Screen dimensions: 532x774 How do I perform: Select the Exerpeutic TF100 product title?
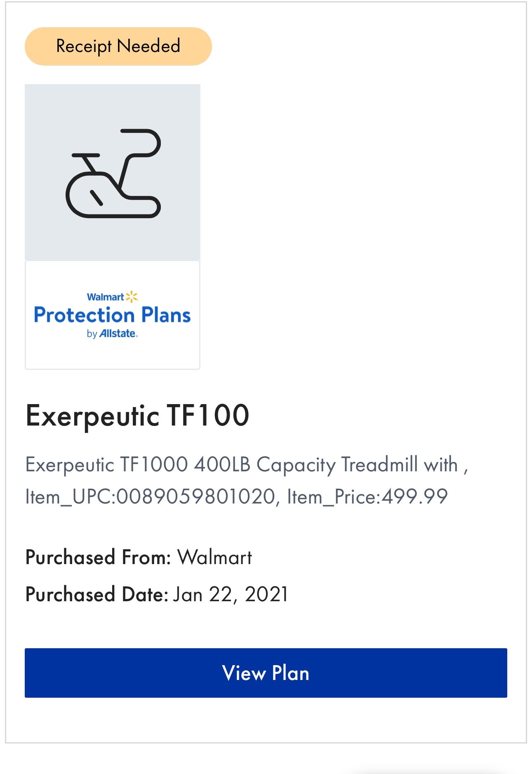click(137, 415)
